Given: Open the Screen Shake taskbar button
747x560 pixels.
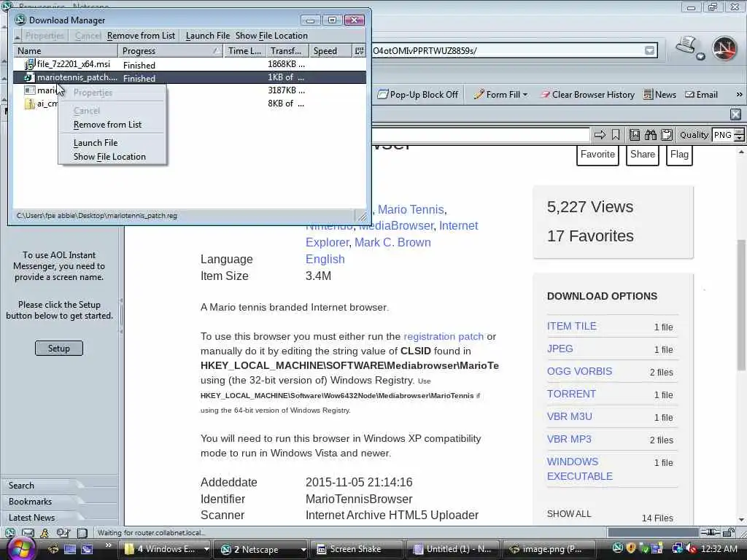Looking at the screenshot, I should click(x=356, y=549).
